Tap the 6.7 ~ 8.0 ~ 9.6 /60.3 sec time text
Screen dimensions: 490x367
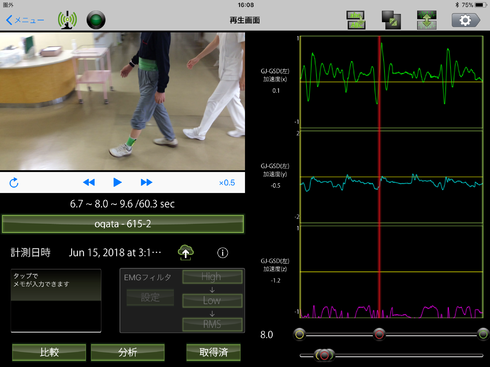point(122,204)
